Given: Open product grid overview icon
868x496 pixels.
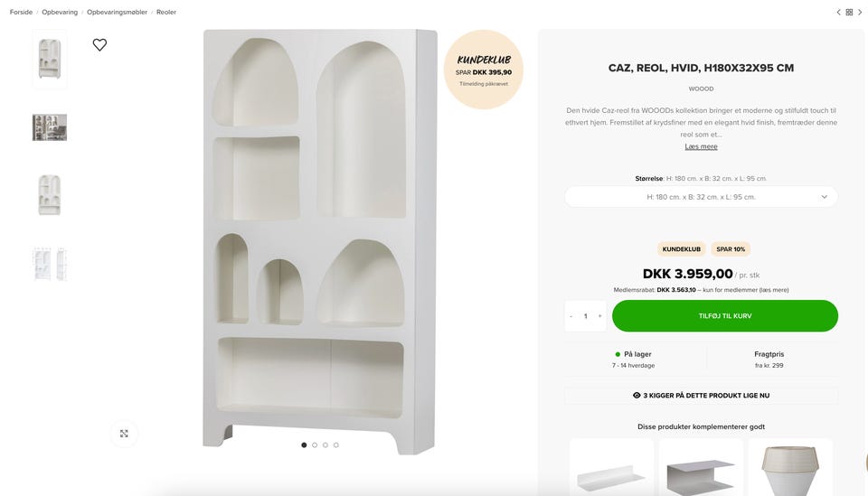Looking at the screenshot, I should click(849, 12).
